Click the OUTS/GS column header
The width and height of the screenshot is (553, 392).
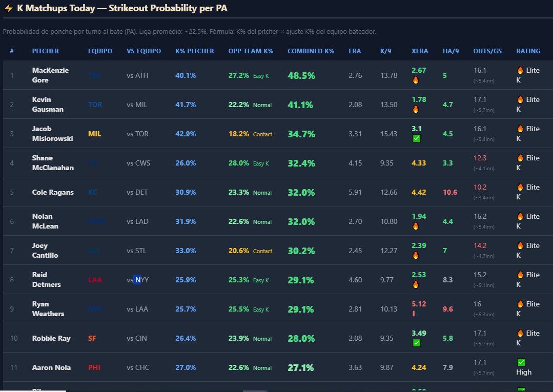(487, 51)
